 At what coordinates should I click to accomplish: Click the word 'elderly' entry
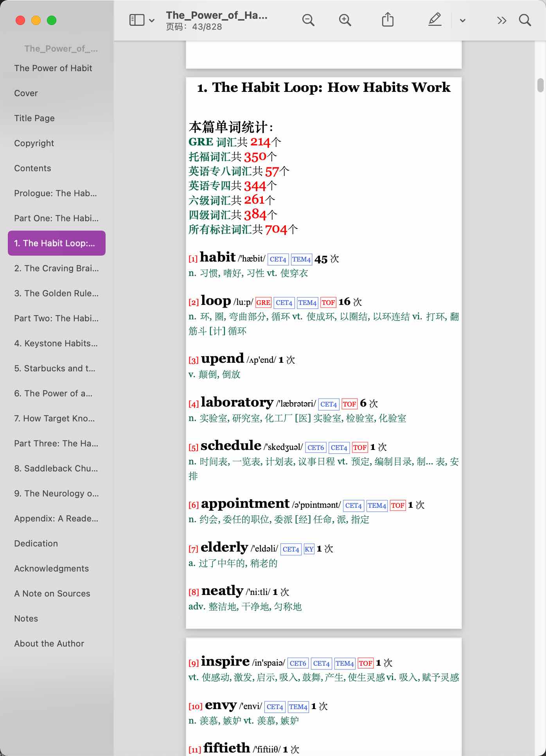[x=225, y=547]
